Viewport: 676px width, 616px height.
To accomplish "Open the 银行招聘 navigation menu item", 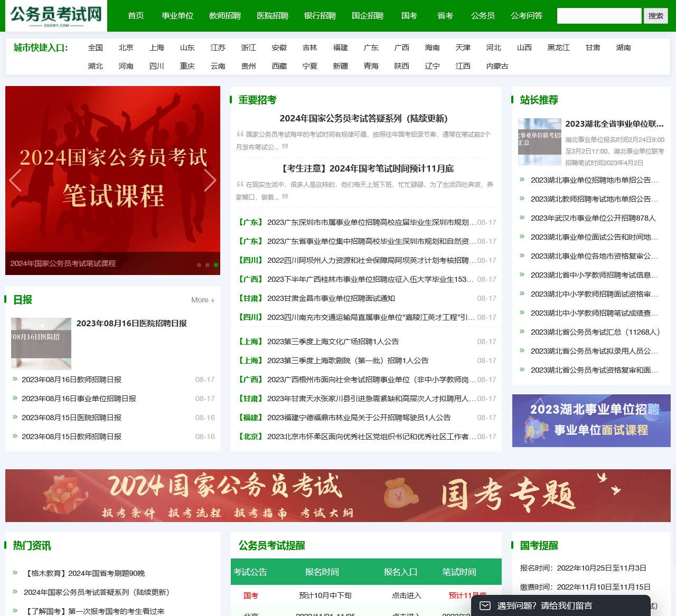I will 320,16.
